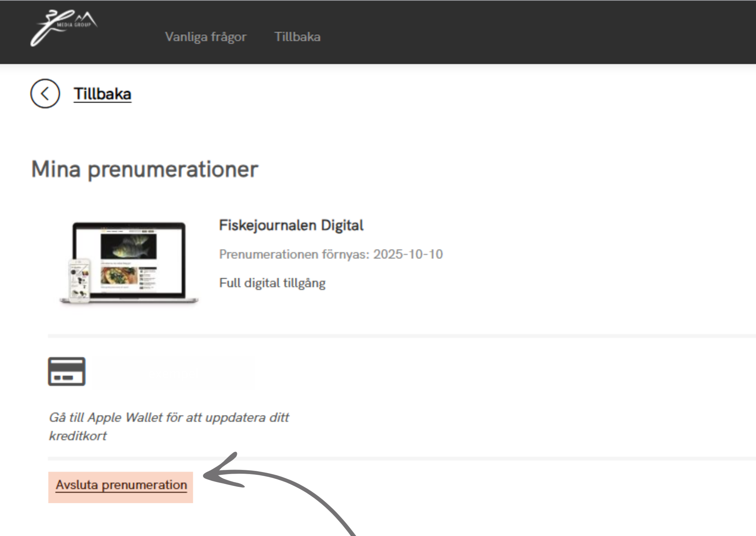Follow the underlined Tillbaka link
756x536 pixels.
[x=102, y=94]
